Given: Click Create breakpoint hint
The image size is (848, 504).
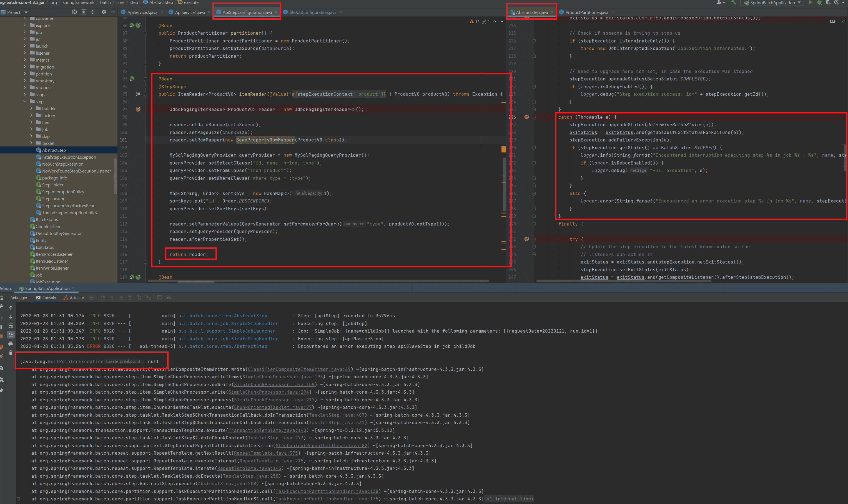Looking at the screenshot, I should click(x=123, y=362).
